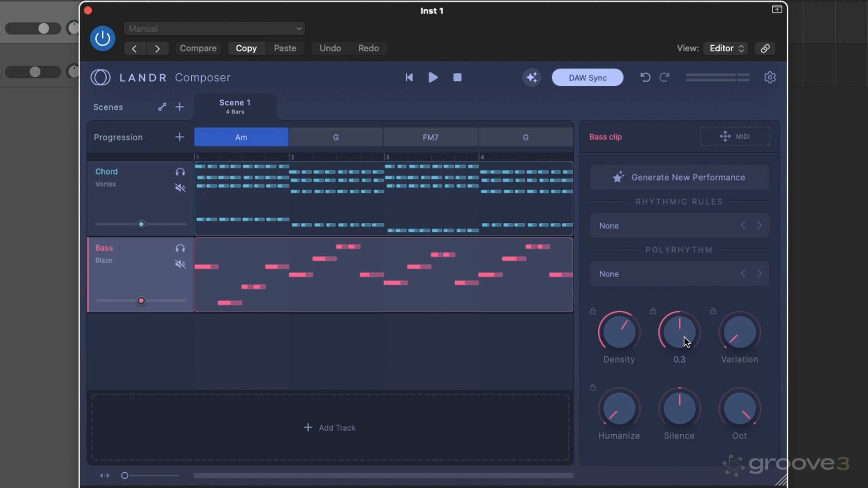Select the FM7 chord block

(430, 137)
